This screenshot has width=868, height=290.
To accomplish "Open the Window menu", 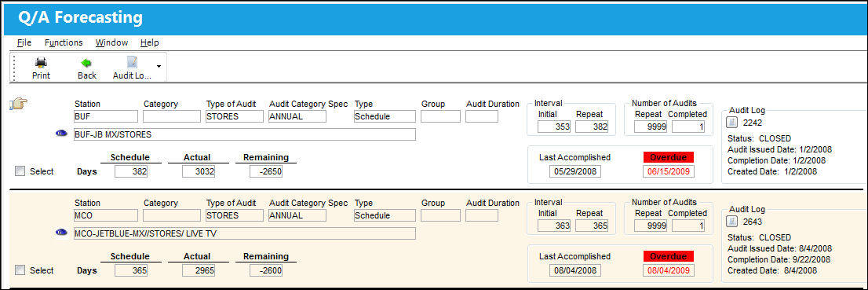I will coord(111,42).
